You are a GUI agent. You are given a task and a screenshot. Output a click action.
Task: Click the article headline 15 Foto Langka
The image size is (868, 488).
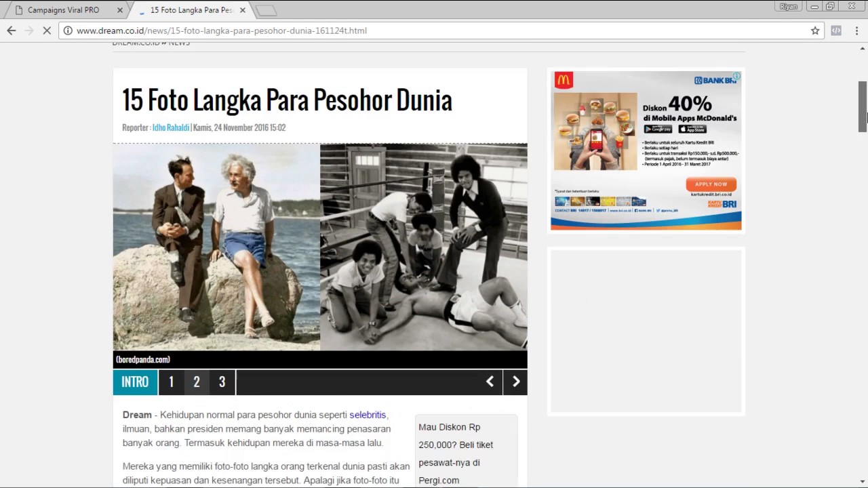click(287, 100)
